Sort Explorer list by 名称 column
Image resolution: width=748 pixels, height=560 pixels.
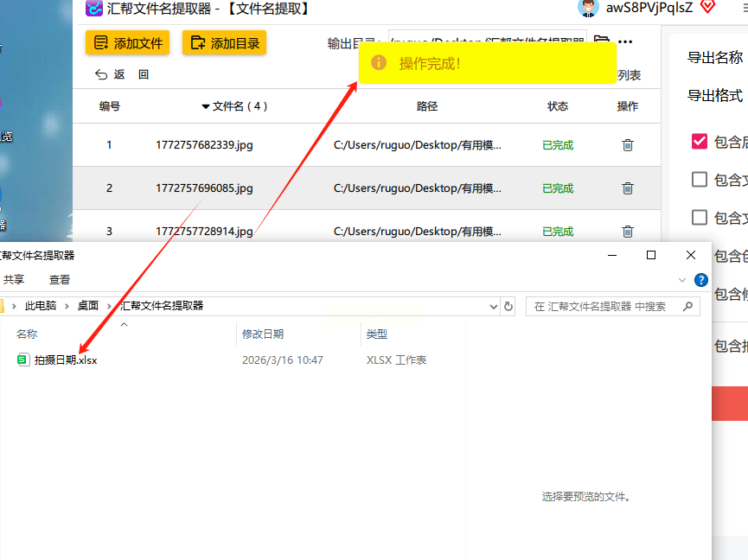27,334
